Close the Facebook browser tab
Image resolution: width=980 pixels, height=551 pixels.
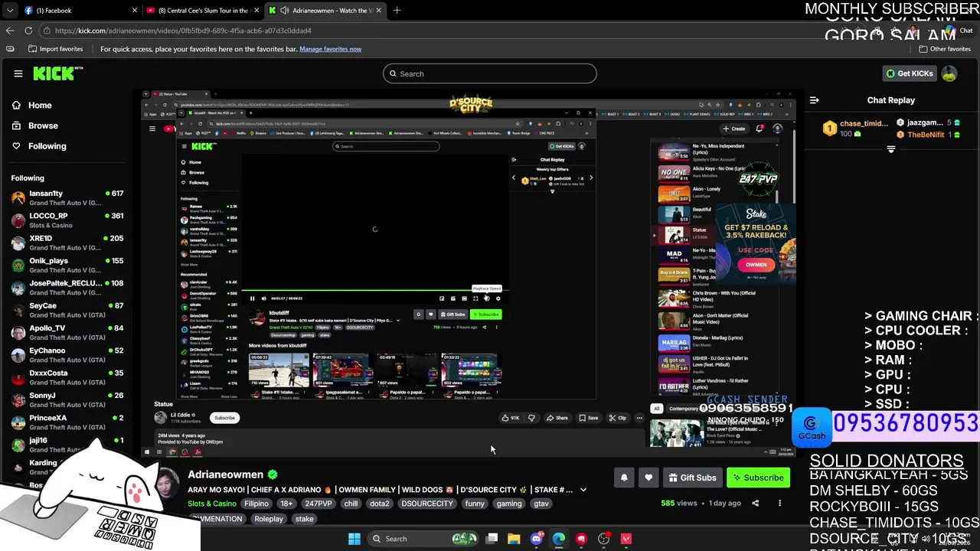tap(135, 11)
